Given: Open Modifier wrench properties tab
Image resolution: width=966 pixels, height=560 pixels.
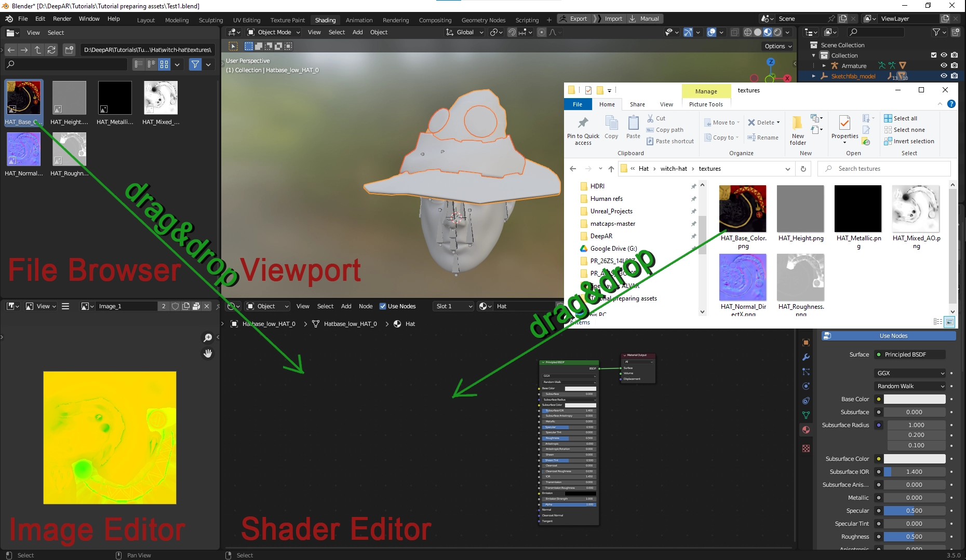Looking at the screenshot, I should click(806, 357).
